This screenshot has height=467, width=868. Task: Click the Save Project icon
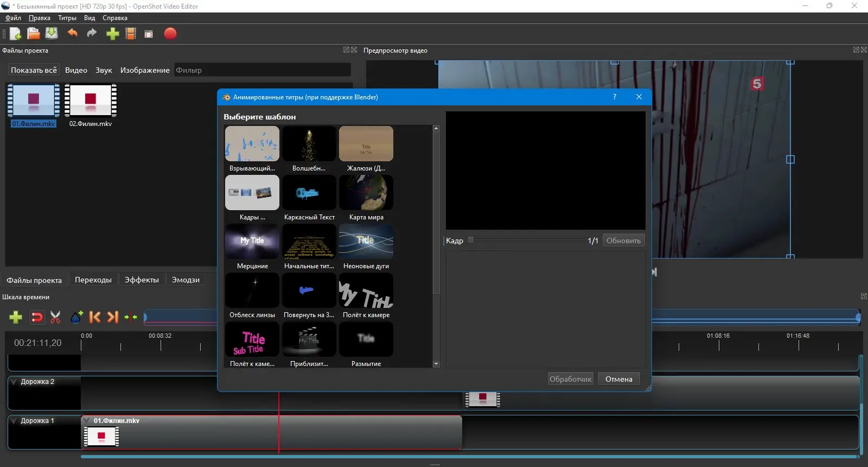(x=52, y=34)
